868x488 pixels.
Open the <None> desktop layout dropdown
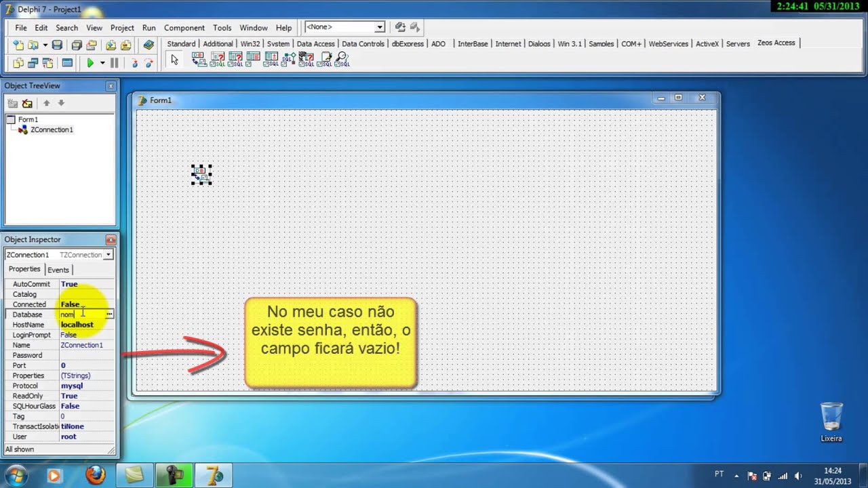[380, 27]
